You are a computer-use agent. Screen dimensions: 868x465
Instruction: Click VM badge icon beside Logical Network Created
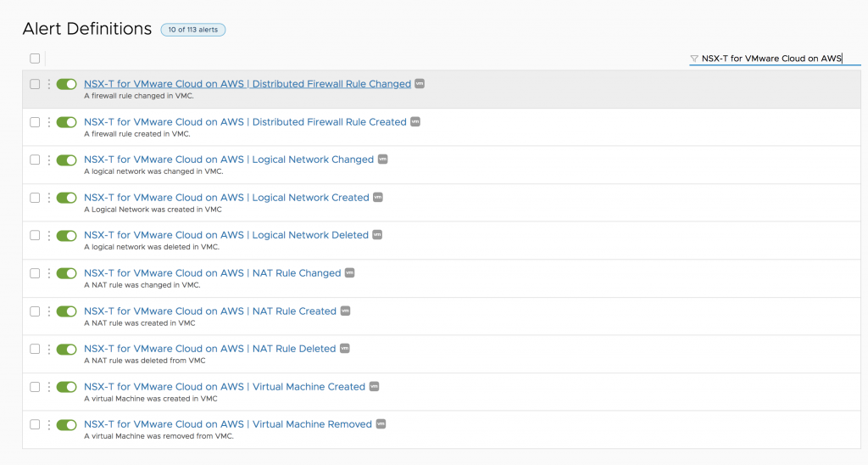pos(378,198)
